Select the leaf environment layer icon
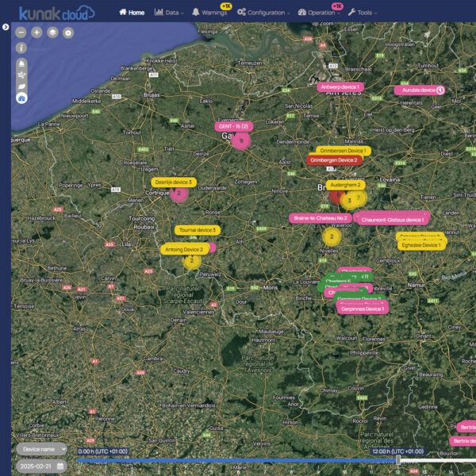476x476 pixels. (21, 86)
